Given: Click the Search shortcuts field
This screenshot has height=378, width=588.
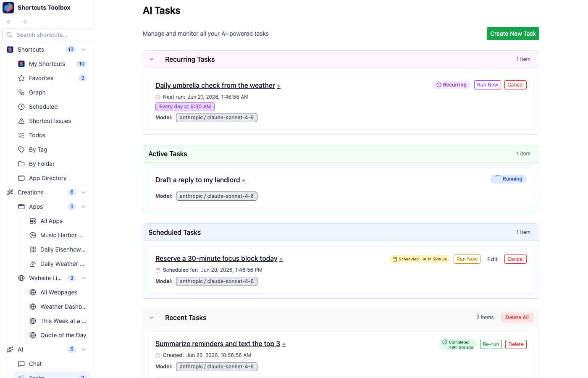Looking at the screenshot, I should (47, 35).
